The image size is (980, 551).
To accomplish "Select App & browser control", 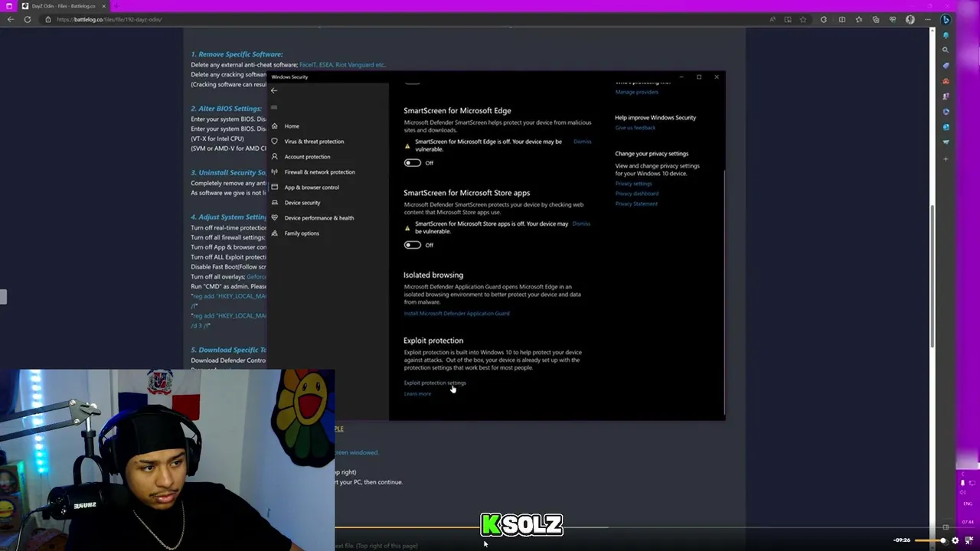I will point(312,187).
